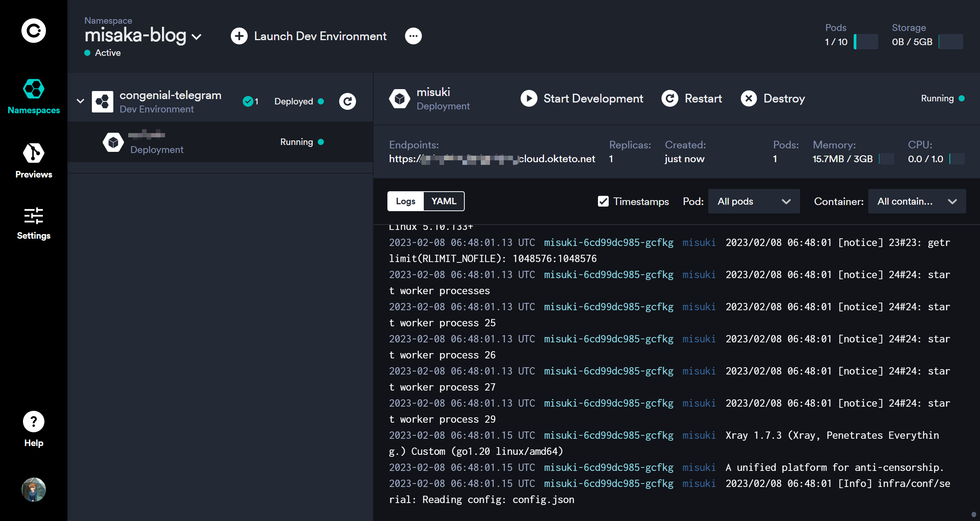
Task: Collapse the congenial-telegram dev environment
Action: 80,101
